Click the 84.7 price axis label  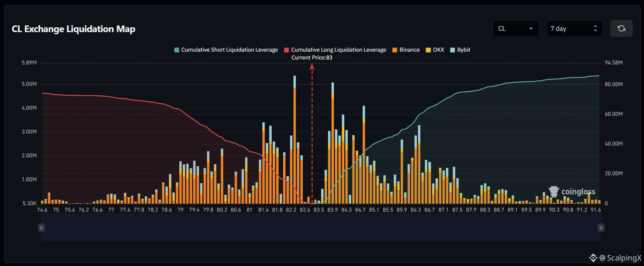pos(360,210)
